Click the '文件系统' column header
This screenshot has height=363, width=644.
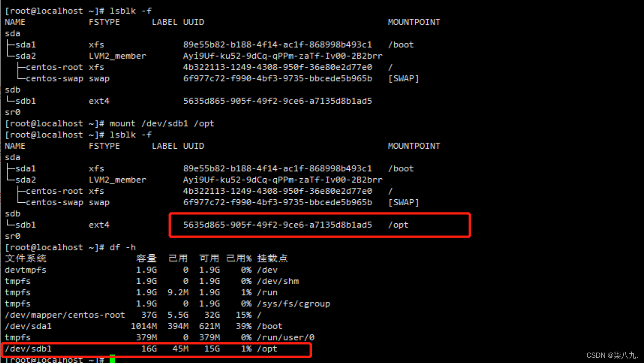point(26,259)
